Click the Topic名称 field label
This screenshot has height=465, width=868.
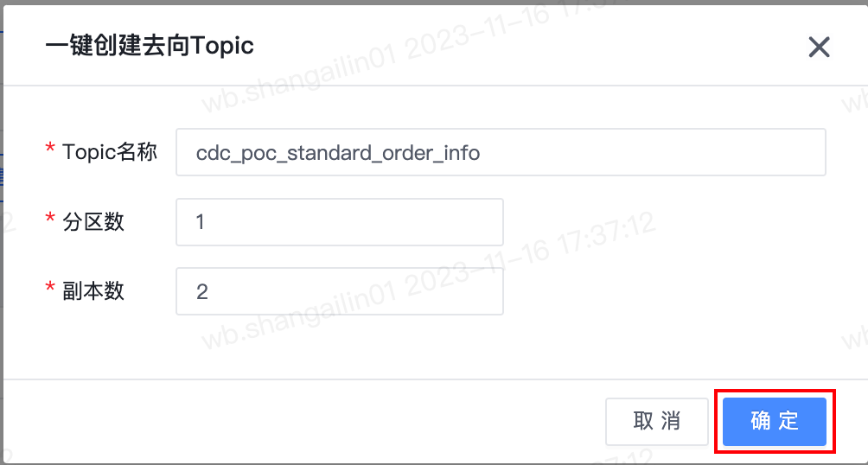tap(110, 151)
